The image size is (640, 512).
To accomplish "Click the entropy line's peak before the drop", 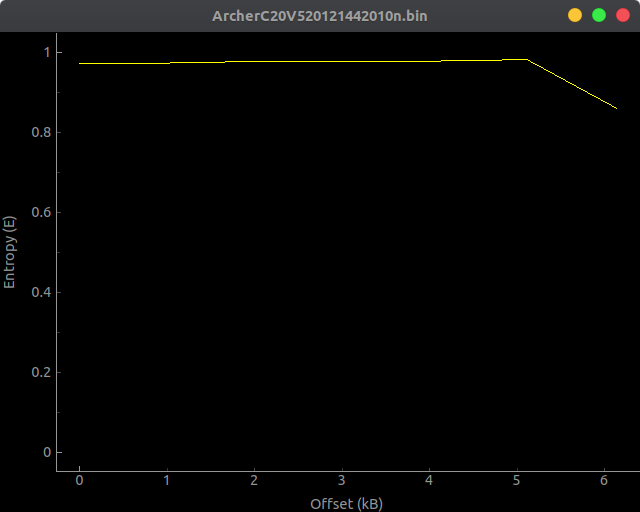I will (x=527, y=59).
